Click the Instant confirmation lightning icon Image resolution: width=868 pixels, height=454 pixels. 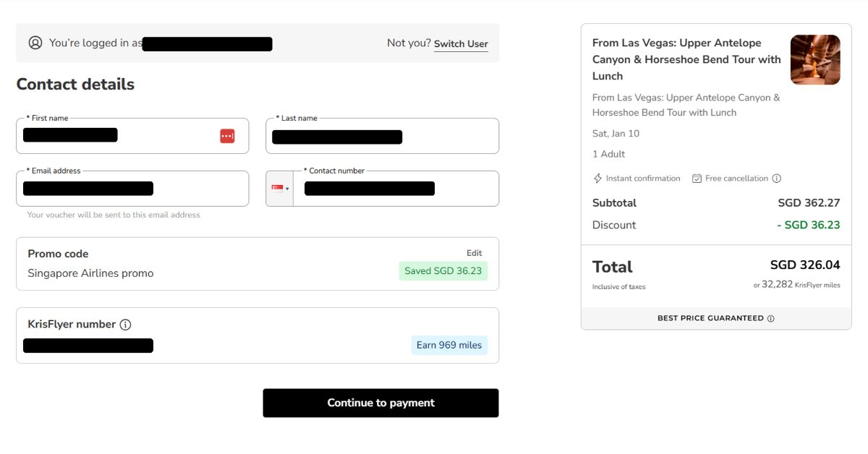click(597, 179)
